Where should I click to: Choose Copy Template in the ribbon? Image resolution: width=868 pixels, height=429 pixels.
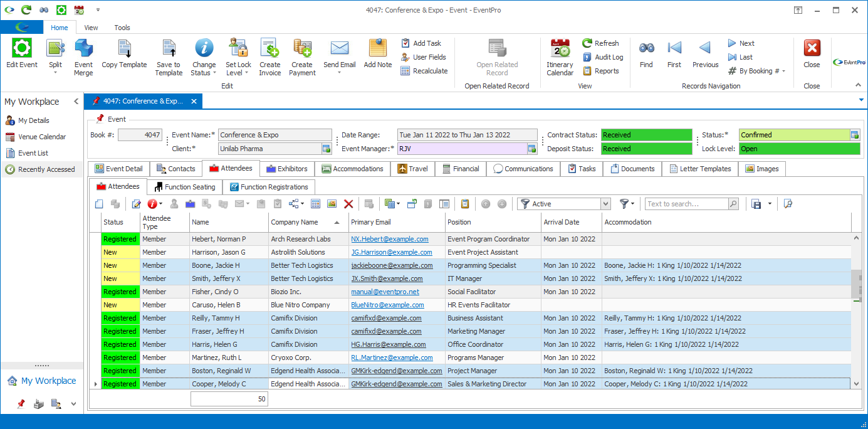(124, 54)
